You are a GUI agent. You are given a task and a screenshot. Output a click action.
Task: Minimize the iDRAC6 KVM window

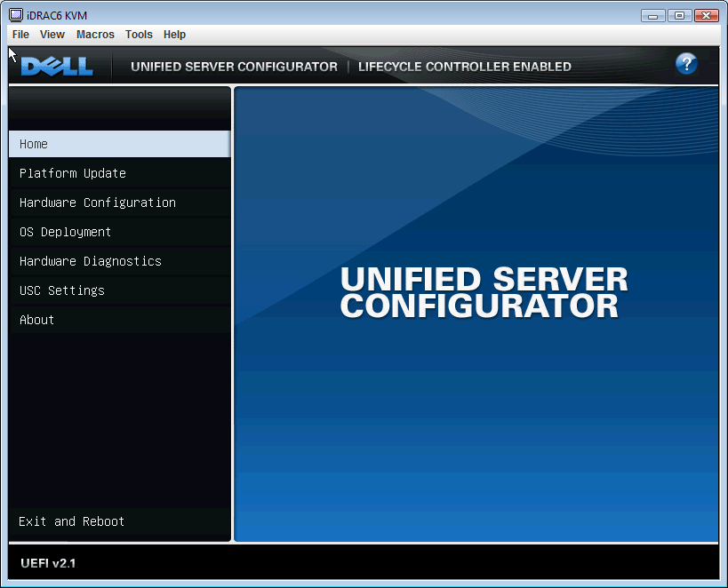652,16
